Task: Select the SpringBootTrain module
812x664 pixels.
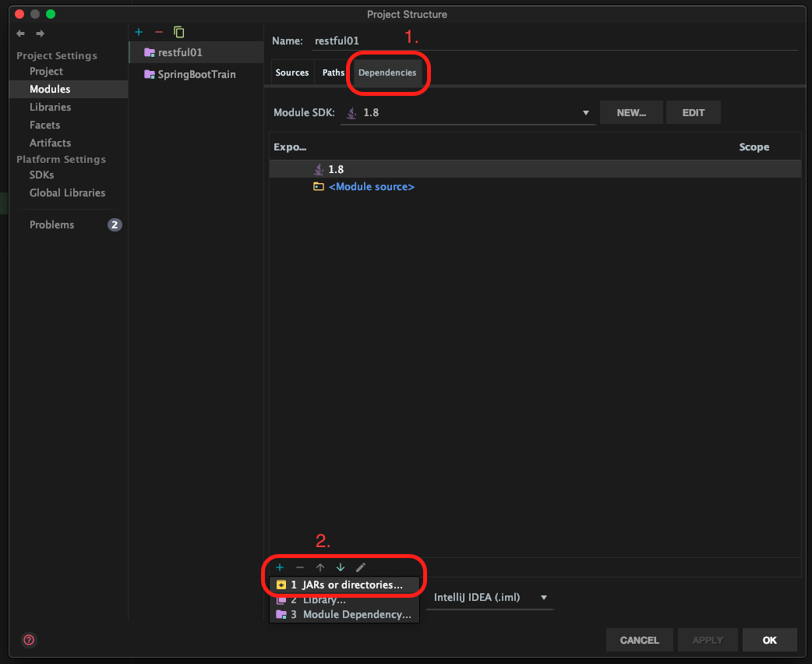Action: tap(196, 74)
